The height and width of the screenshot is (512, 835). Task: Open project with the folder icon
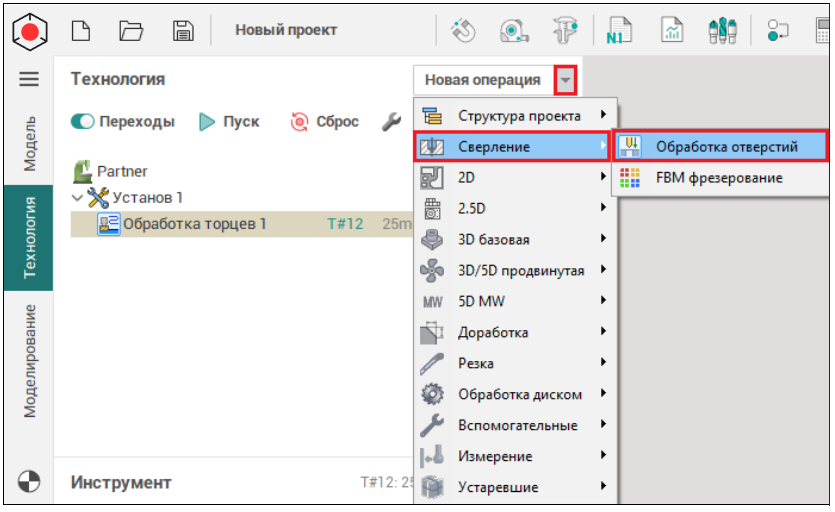131,30
